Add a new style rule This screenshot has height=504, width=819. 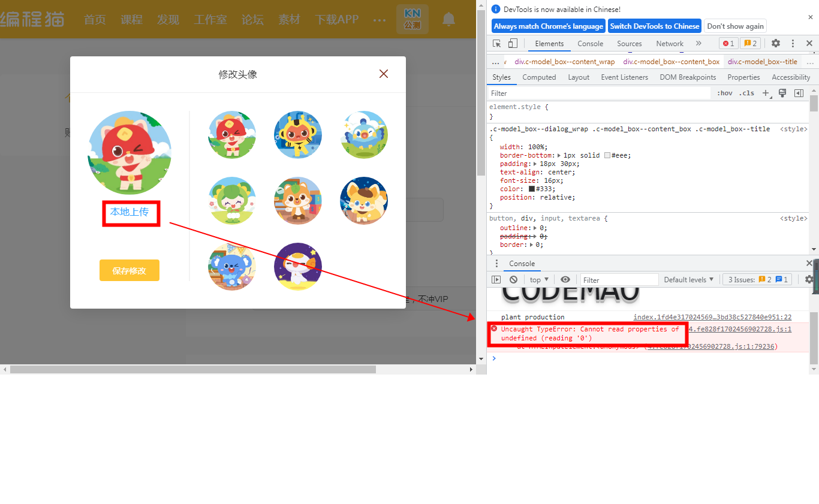point(766,93)
